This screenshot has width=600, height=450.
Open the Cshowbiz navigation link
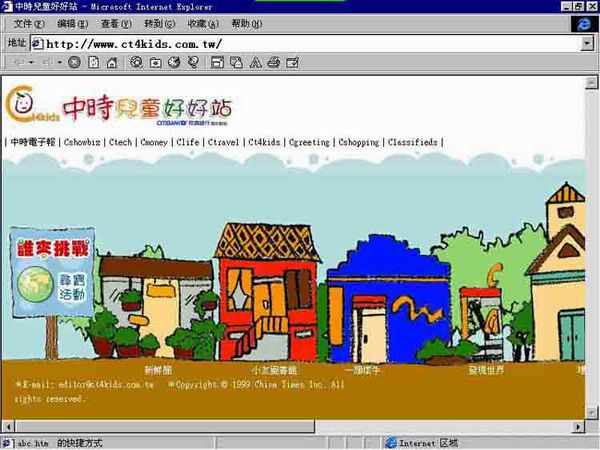click(x=83, y=143)
